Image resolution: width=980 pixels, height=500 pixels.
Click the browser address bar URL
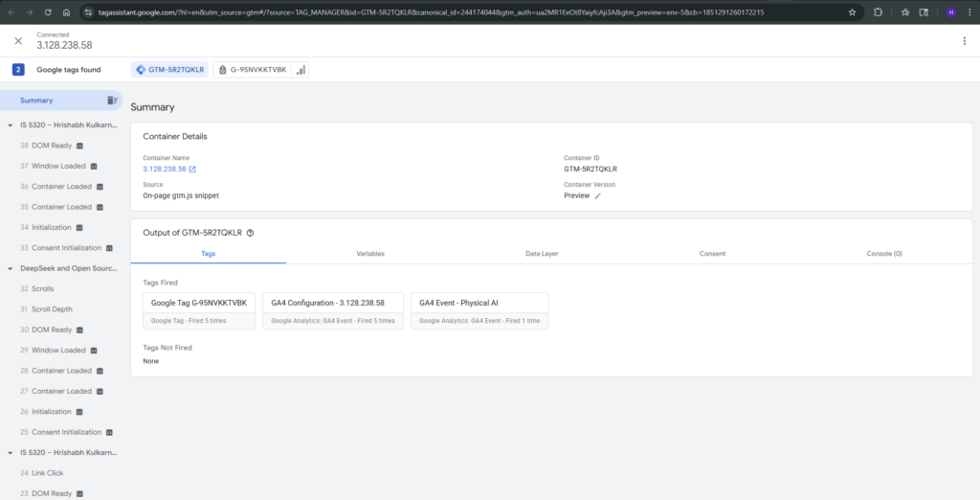point(431,12)
